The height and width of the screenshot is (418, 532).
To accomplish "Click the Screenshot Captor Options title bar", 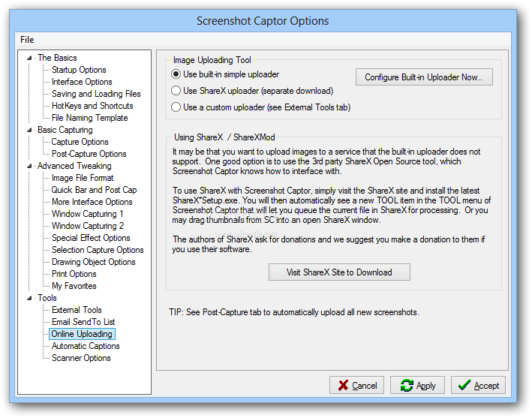I will (x=263, y=21).
